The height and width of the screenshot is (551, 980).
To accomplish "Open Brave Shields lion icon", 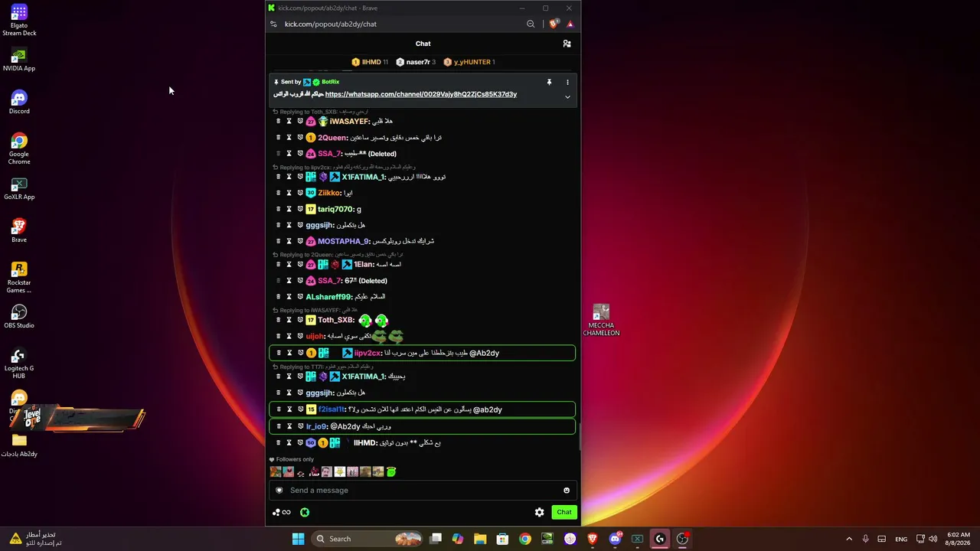I will (x=554, y=24).
